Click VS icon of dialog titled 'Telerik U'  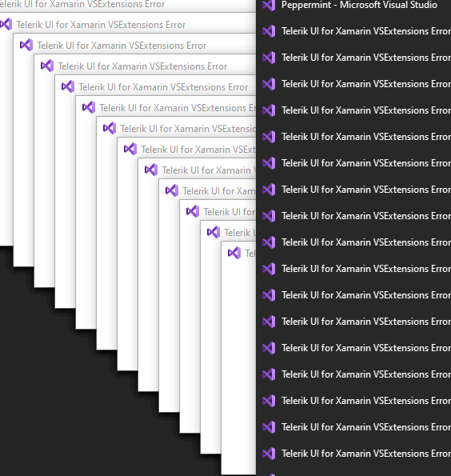(214, 232)
